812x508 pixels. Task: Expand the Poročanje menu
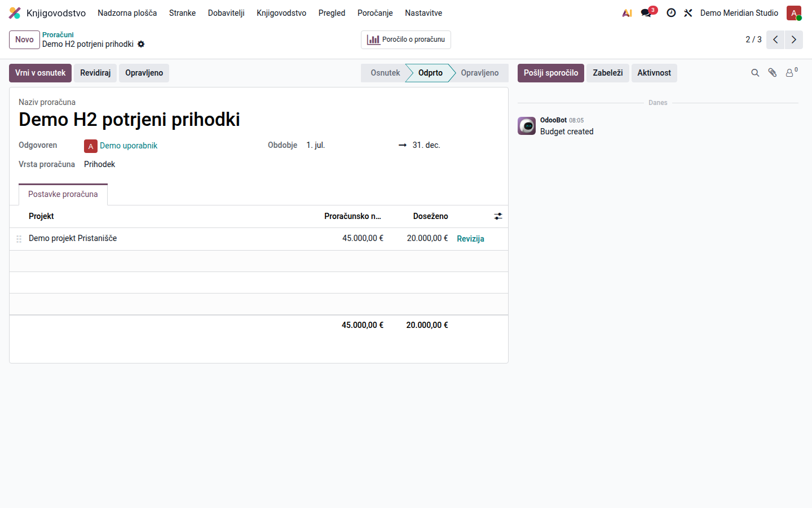tap(375, 13)
